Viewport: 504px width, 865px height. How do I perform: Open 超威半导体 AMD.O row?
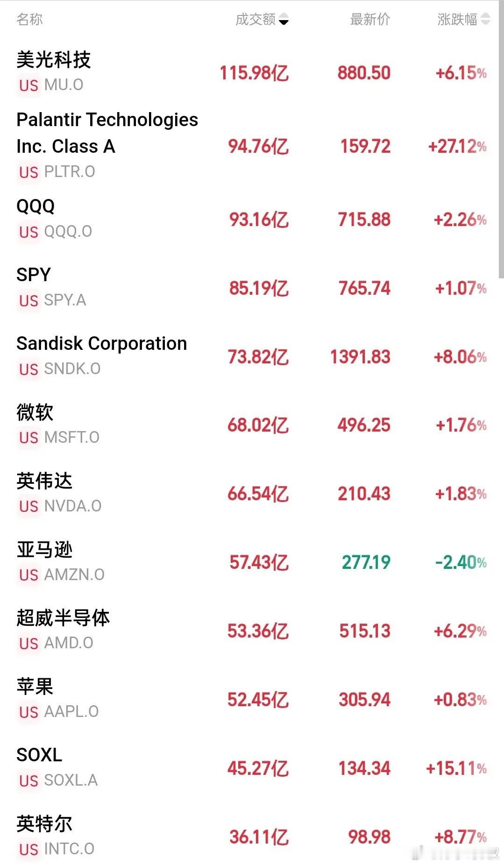[252, 631]
